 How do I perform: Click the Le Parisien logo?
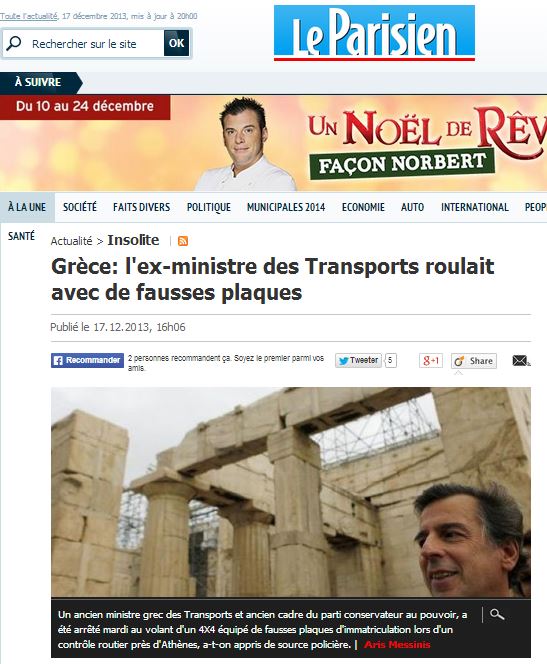(374, 33)
